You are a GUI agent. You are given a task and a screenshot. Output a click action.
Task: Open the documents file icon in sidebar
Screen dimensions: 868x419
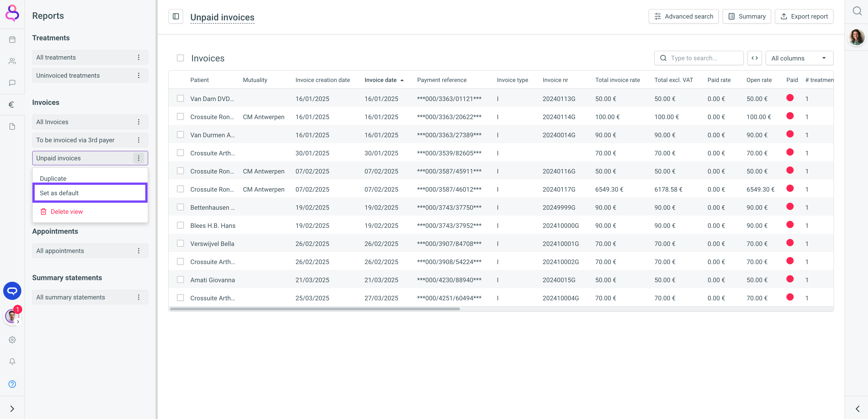[12, 126]
